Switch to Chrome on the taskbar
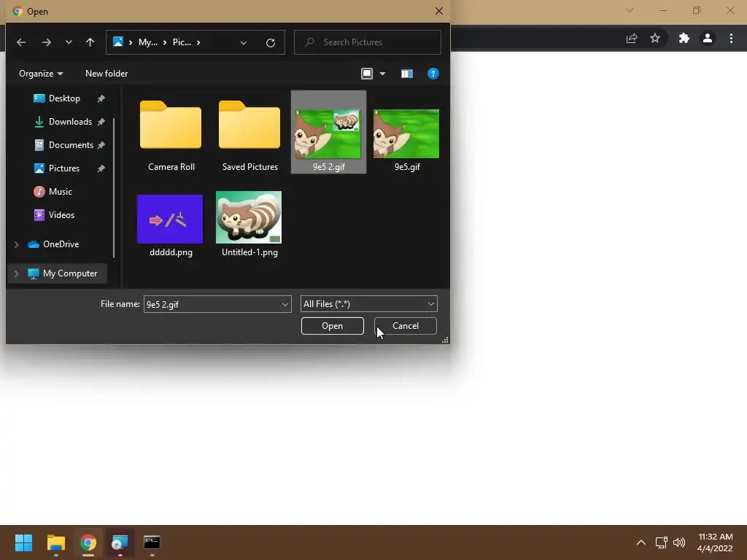Viewport: 747px width, 560px height. pyautogui.click(x=88, y=542)
